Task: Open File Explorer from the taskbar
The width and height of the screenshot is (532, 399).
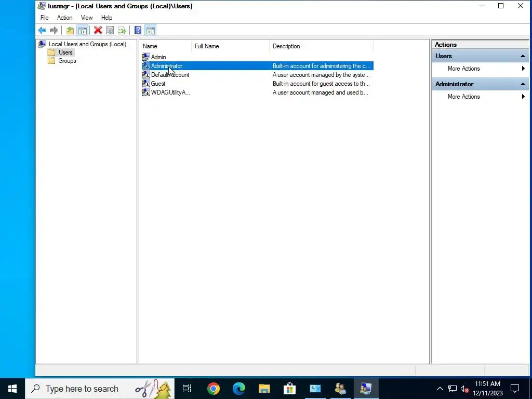Action: click(x=264, y=389)
